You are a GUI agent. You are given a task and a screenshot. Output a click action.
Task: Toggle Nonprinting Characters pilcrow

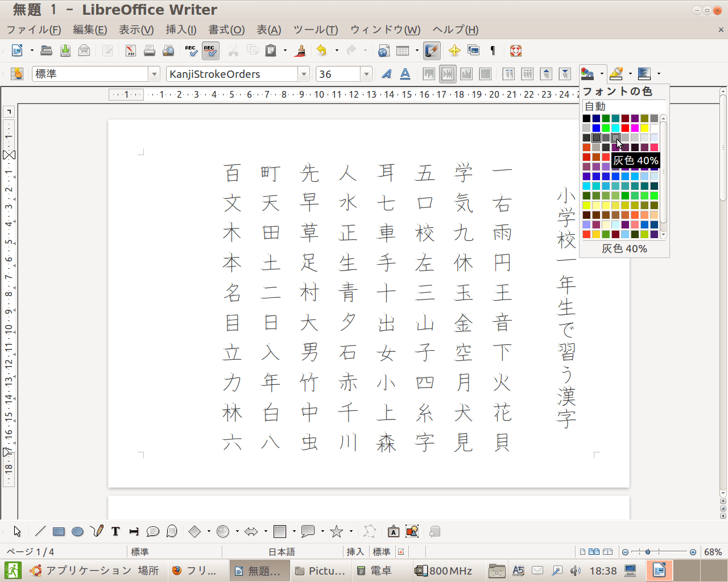pos(493,51)
